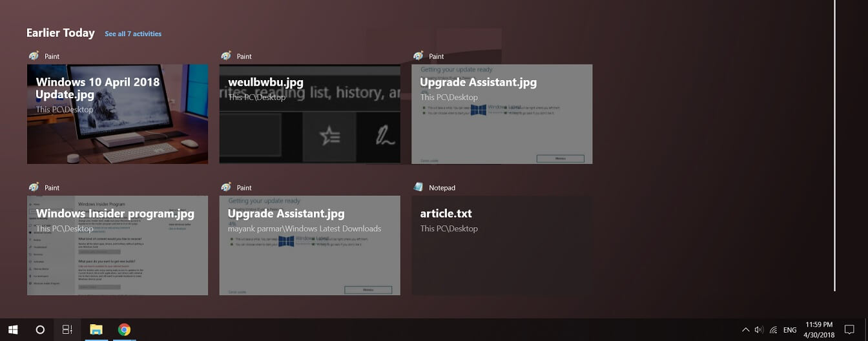Click the Notepad icon above article.txt
The image size is (868, 341).
tap(418, 187)
